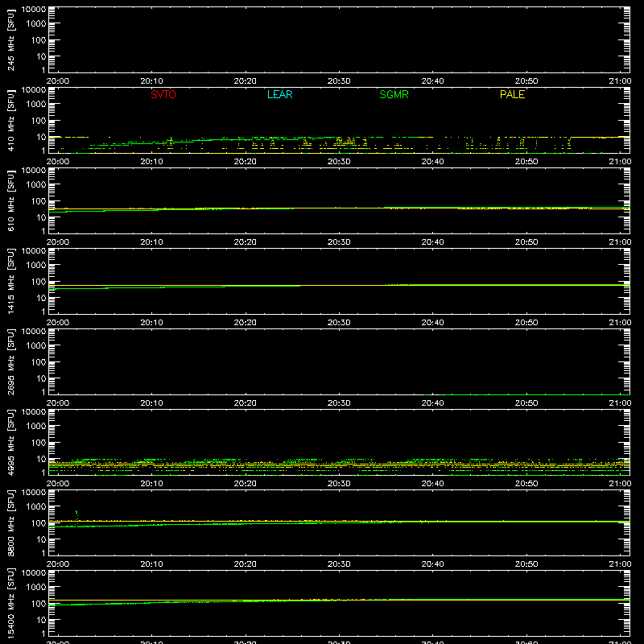
Task: Click 20:20 time label under 1415 MHz panel
Action: (x=246, y=323)
